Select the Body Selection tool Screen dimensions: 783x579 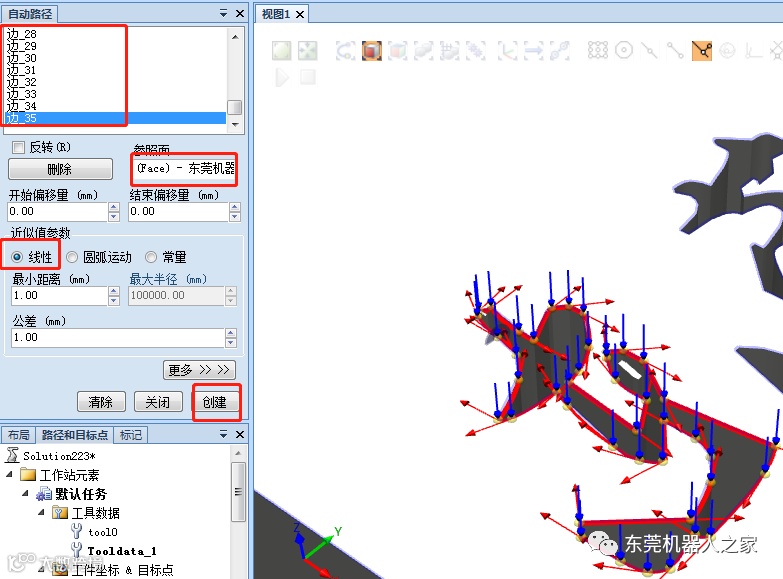pyautogui.click(x=397, y=50)
